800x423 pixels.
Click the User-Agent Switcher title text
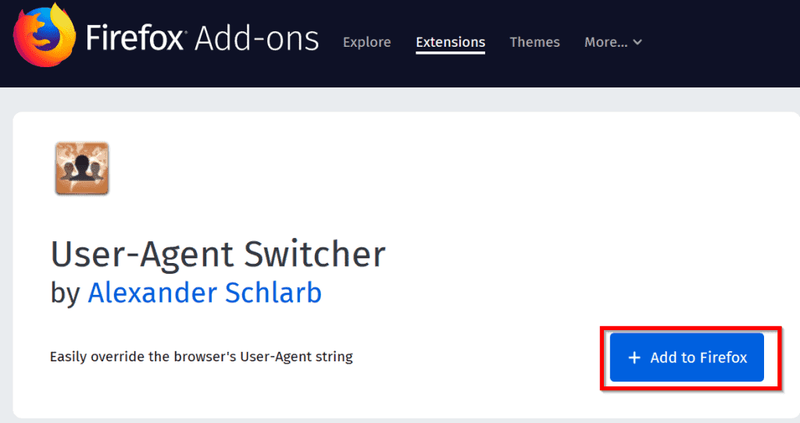218,254
